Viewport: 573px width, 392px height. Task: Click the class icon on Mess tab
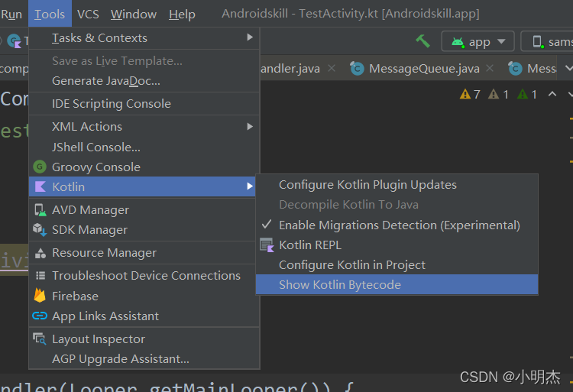(515, 68)
